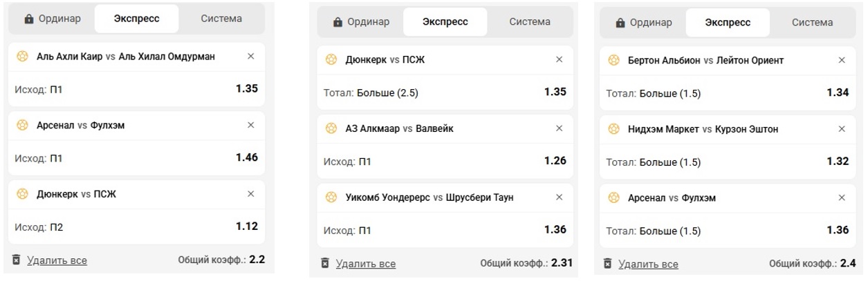Click the football icon beside Нидхэм Маркет

click(613, 129)
